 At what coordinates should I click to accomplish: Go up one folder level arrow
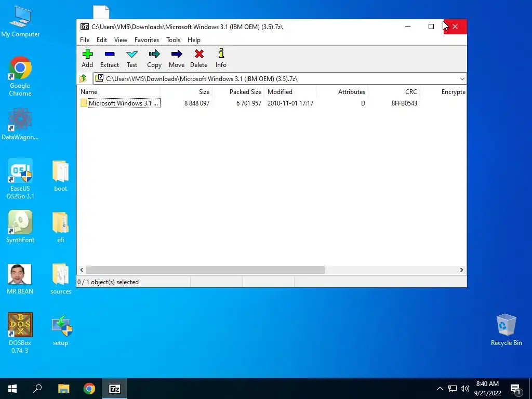pyautogui.click(x=83, y=79)
